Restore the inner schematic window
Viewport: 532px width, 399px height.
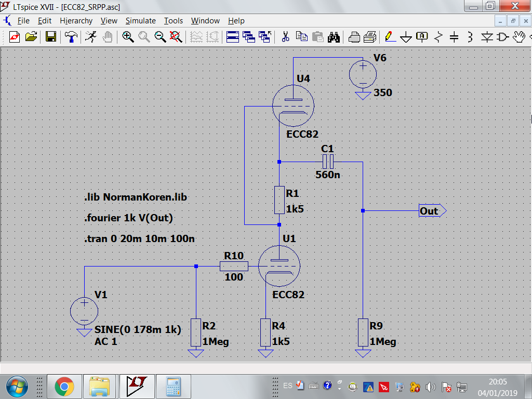click(x=513, y=21)
